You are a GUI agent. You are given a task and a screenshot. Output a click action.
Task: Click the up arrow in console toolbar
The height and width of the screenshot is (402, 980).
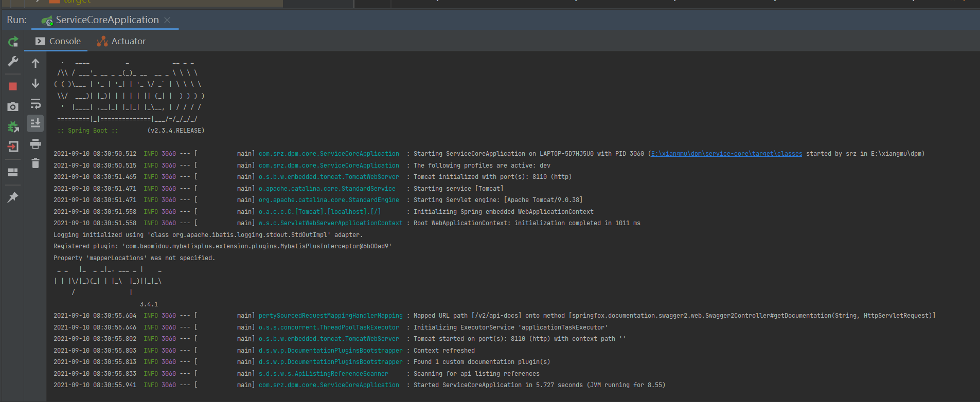pos(35,63)
